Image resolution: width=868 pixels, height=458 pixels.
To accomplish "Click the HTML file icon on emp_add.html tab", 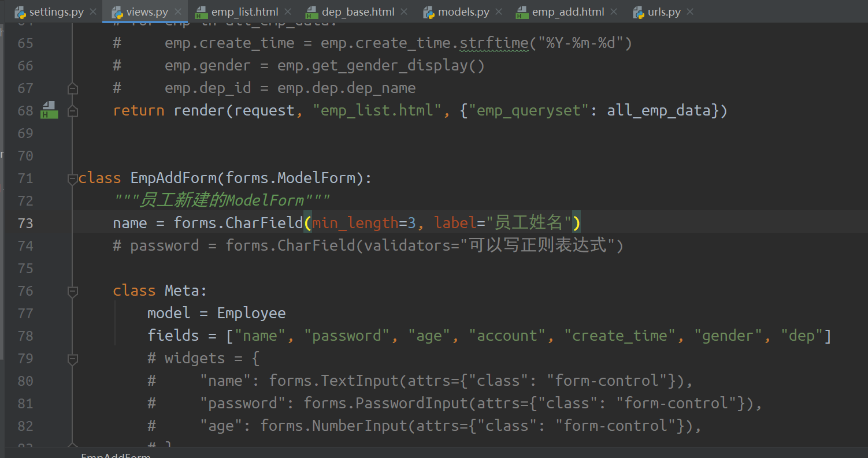I will 522,12.
